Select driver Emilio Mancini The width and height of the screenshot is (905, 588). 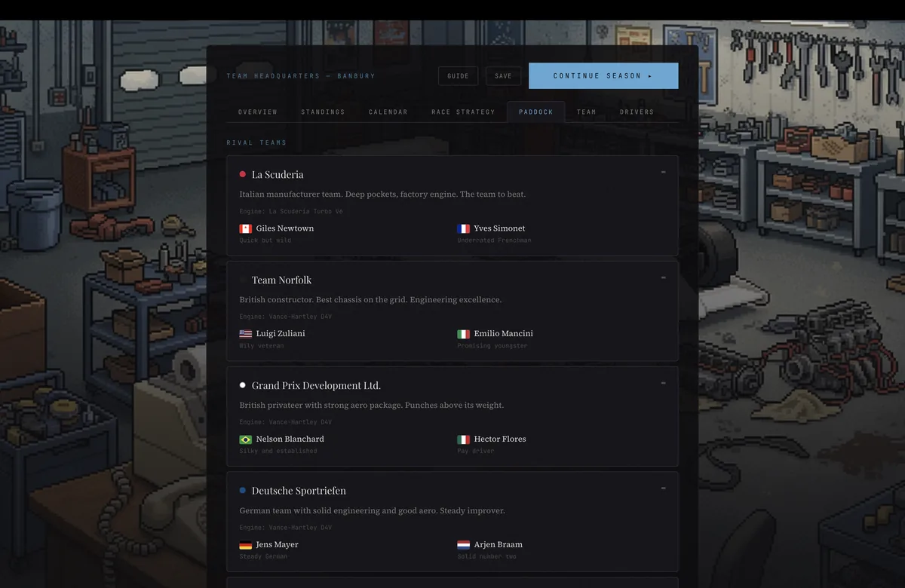click(x=503, y=334)
